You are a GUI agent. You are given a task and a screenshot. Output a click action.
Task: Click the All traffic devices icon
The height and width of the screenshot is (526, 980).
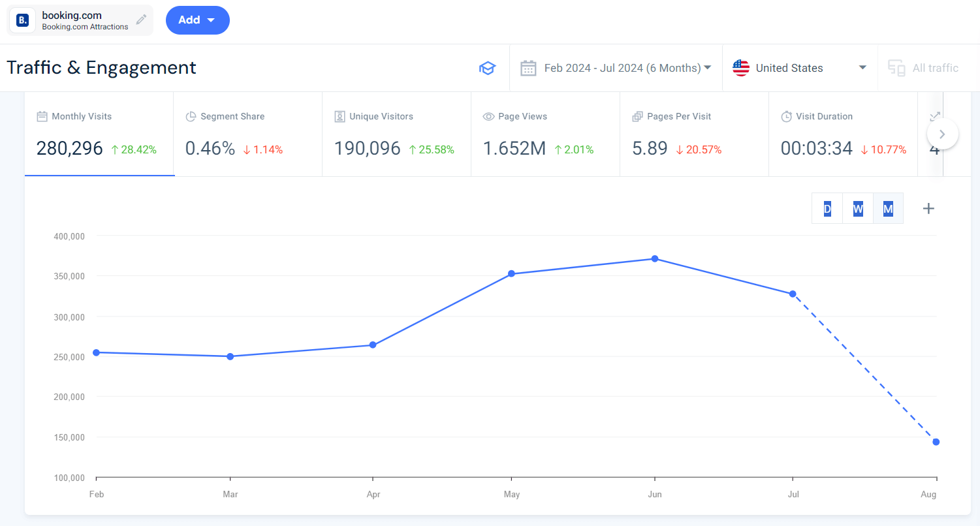896,68
